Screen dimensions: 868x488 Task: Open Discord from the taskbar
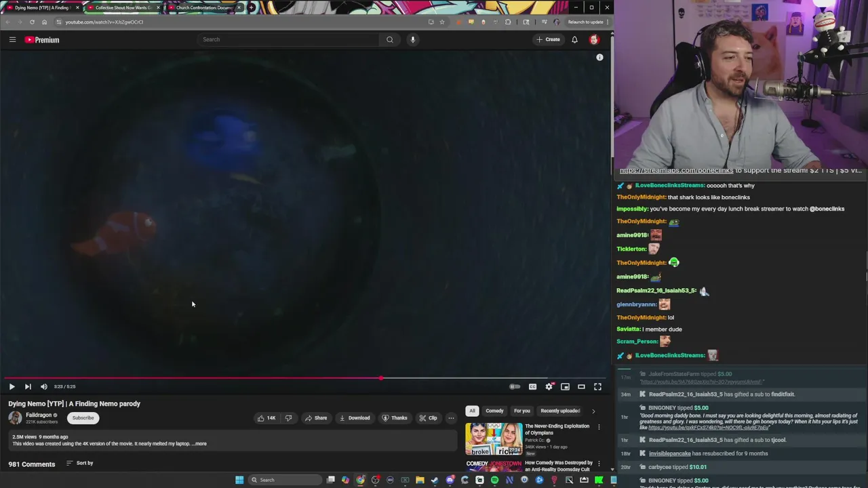click(x=450, y=480)
